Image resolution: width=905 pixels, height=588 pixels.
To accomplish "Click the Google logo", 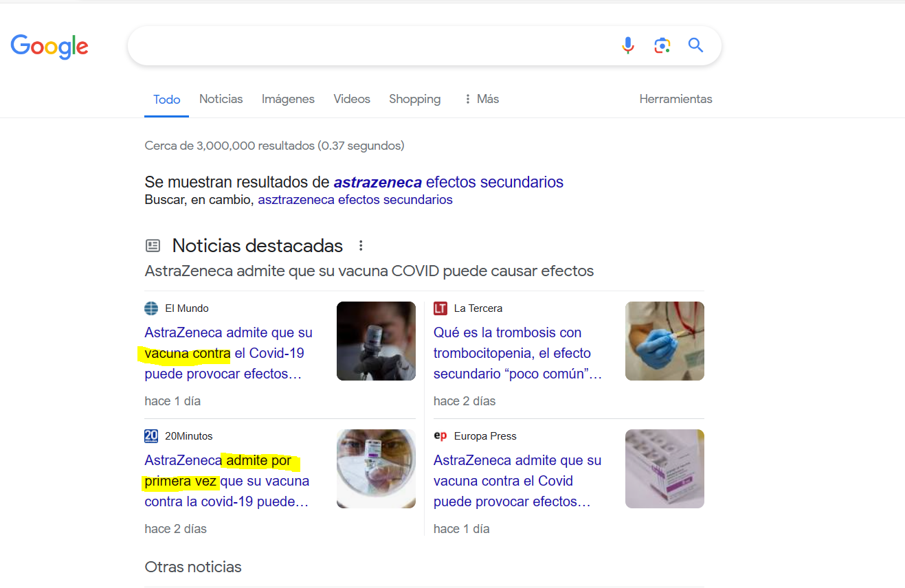I will point(49,46).
